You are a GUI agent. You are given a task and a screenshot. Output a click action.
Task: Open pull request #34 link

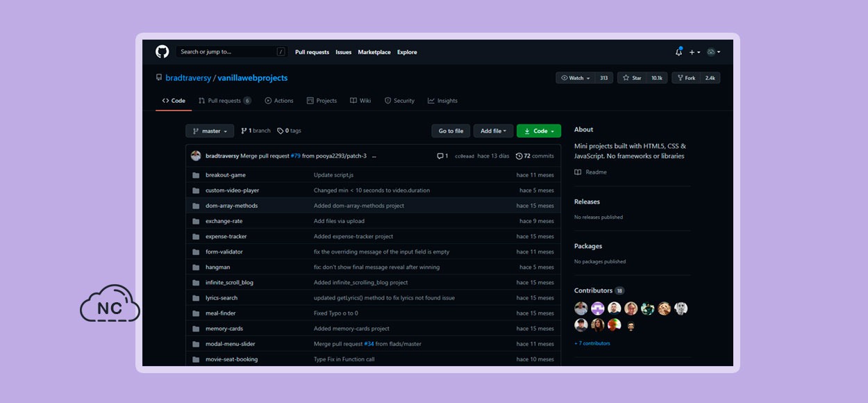coord(369,344)
